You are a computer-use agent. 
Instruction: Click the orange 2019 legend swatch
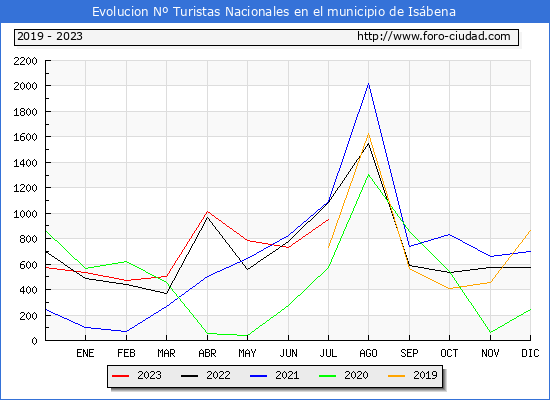click(396, 376)
